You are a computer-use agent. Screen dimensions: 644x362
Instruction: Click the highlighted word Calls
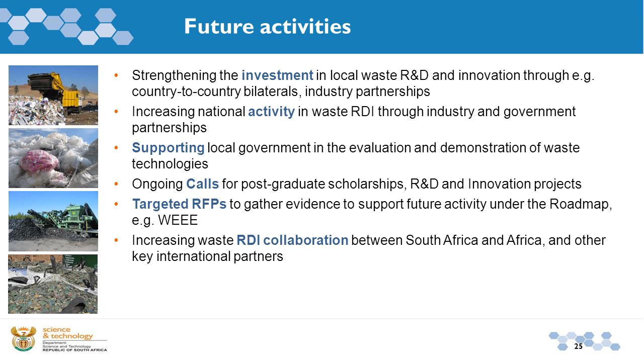(202, 184)
